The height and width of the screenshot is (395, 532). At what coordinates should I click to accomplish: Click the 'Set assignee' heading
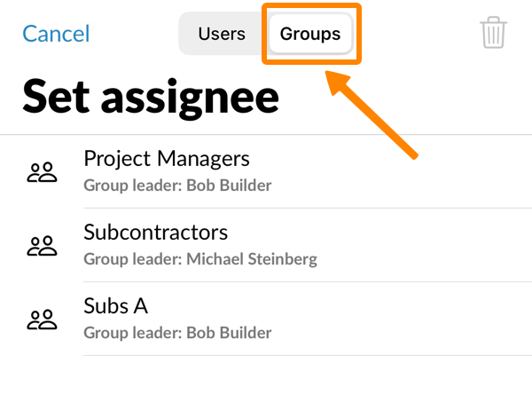tap(151, 95)
